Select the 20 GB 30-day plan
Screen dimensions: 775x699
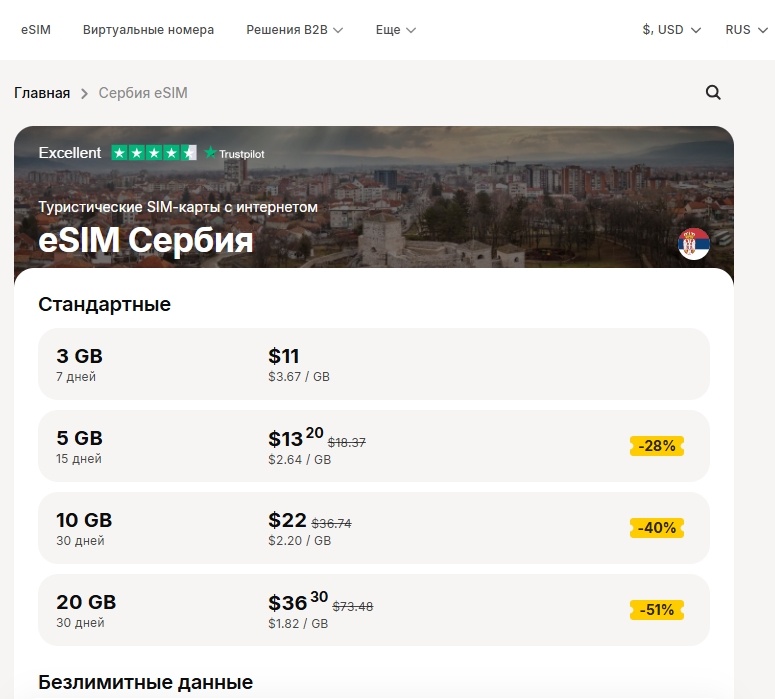[x=373, y=610]
